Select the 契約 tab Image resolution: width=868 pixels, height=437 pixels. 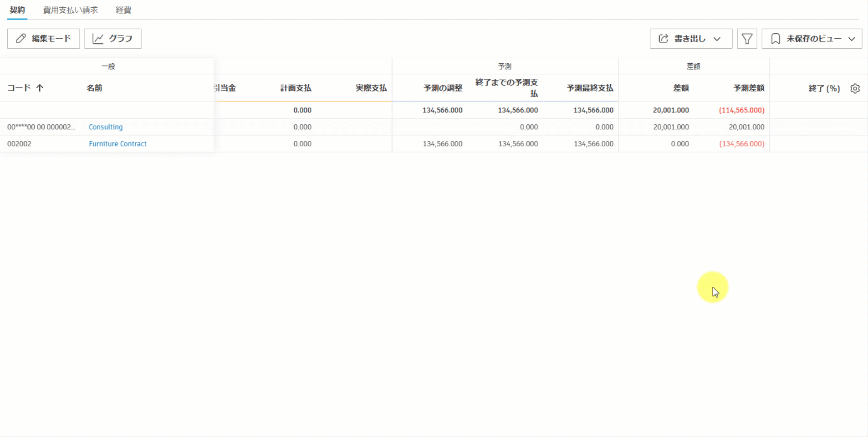[x=17, y=10]
